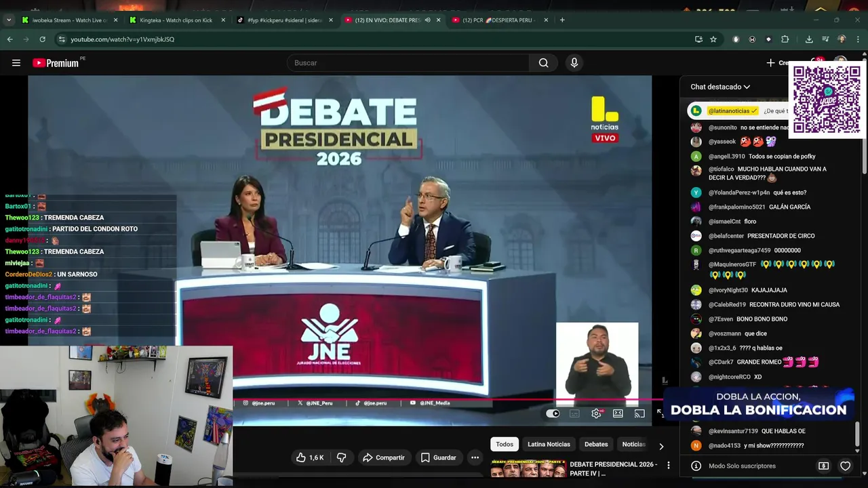
Task: Switch to the iwobeka Stream tab
Action: pos(70,20)
